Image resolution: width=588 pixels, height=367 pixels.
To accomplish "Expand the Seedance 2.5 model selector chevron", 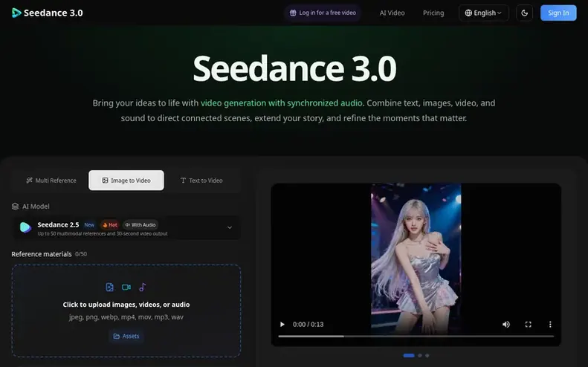I will 230,227.
